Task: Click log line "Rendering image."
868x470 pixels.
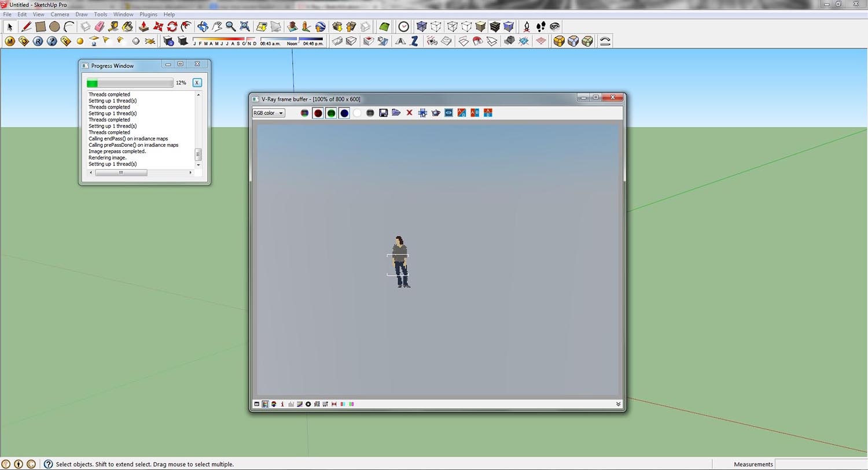Action: pos(107,158)
